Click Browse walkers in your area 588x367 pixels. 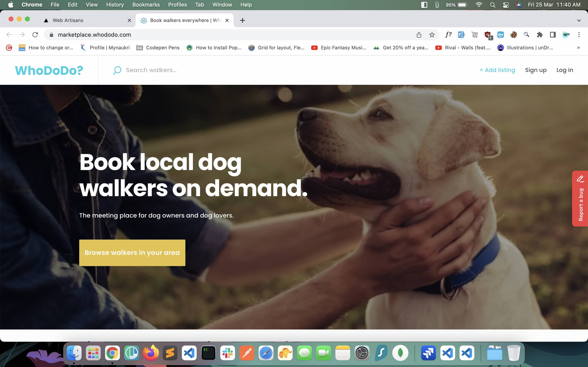click(132, 253)
